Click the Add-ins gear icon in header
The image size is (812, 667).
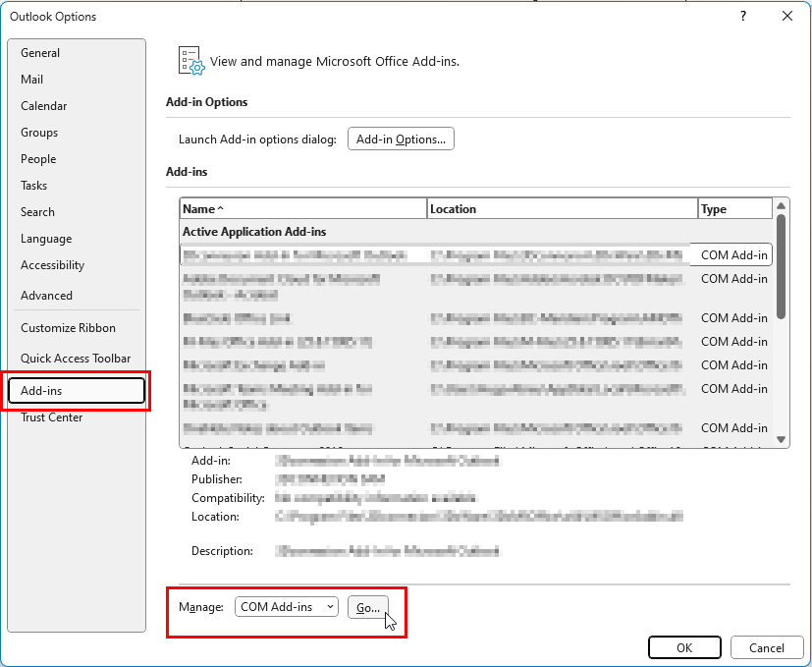tap(190, 60)
